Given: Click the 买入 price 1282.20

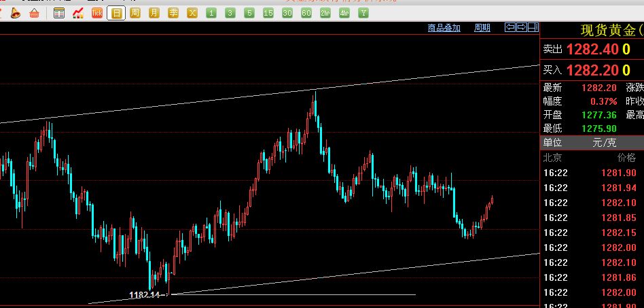Looking at the screenshot, I should (x=592, y=70).
